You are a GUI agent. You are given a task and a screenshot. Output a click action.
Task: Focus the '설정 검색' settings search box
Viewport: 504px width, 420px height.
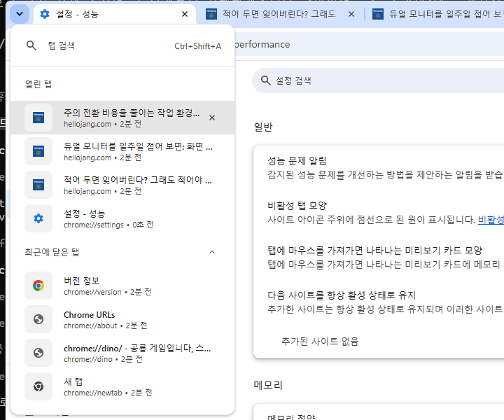[x=378, y=80]
